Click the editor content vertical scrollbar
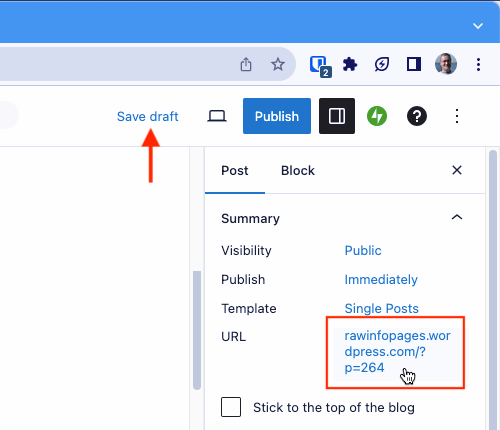This screenshot has height=430, width=500. (197, 330)
